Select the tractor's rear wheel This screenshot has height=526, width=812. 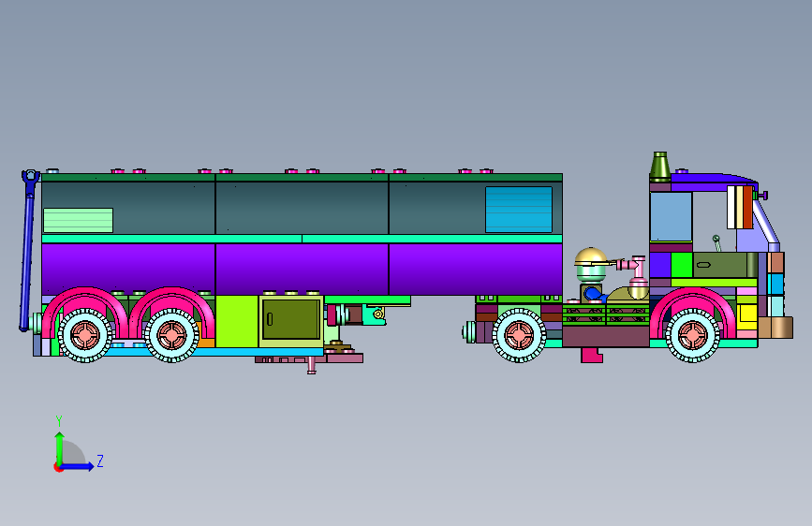(519, 335)
